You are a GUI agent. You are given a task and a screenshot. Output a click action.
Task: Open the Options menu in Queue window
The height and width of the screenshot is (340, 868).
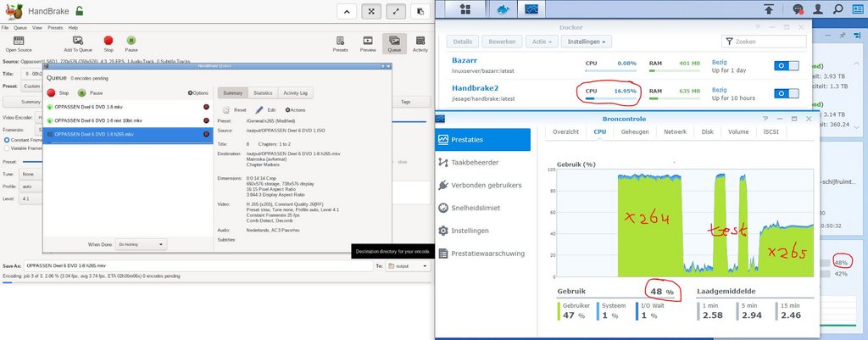pyautogui.click(x=198, y=93)
